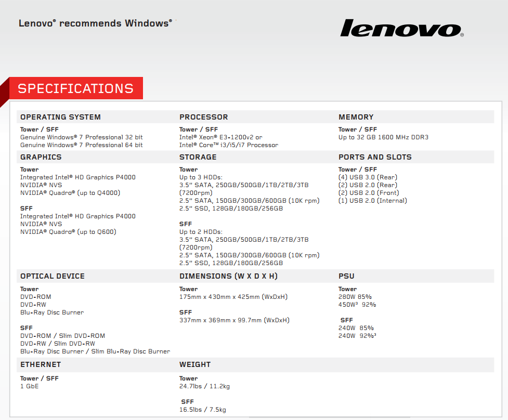Viewport: 508px width, 420px height.
Task: Click the 'Tower' label under Dimensions
Action: (189, 289)
